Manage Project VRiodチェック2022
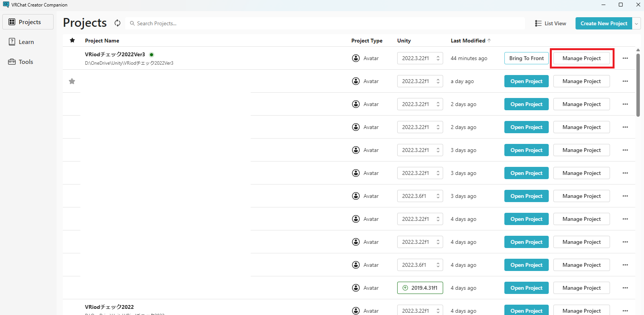Viewport: 644px width, 315px height. point(581,310)
